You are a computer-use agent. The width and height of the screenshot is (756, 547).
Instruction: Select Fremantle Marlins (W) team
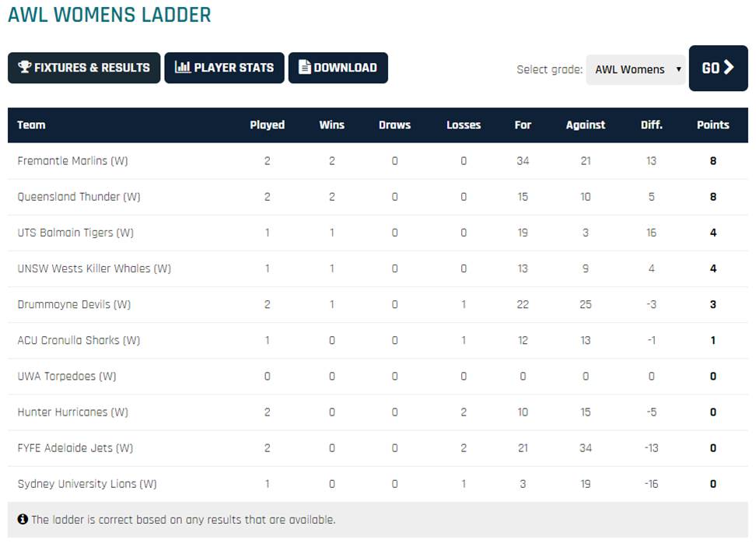pos(73,160)
